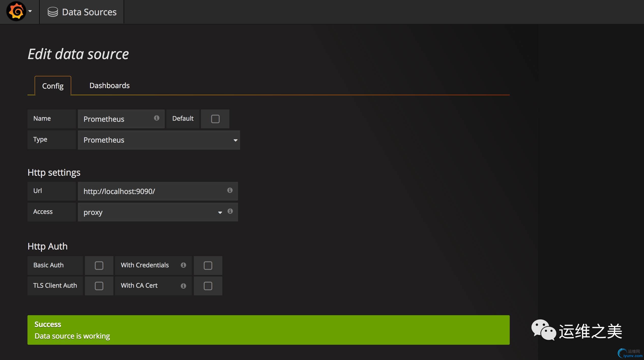Viewport: 644px width, 360px height.
Task: Enable the TLS Client Auth checkbox
Action: pos(99,286)
